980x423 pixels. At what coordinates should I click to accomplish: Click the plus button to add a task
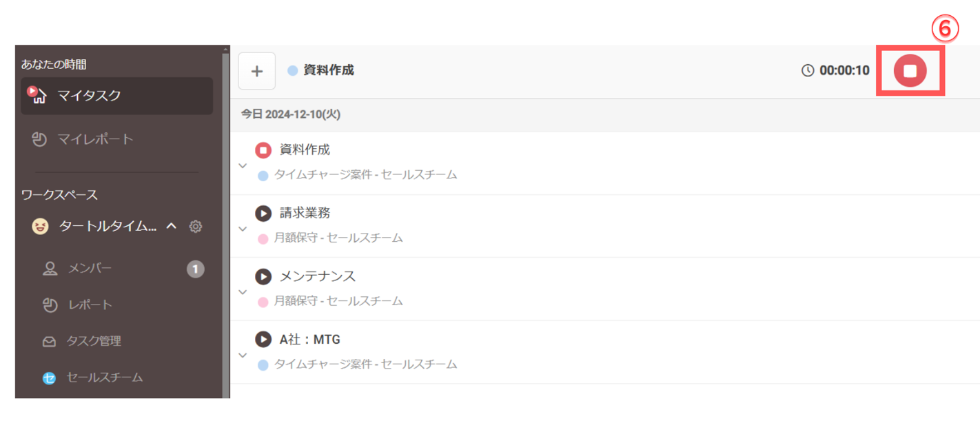[x=257, y=71]
